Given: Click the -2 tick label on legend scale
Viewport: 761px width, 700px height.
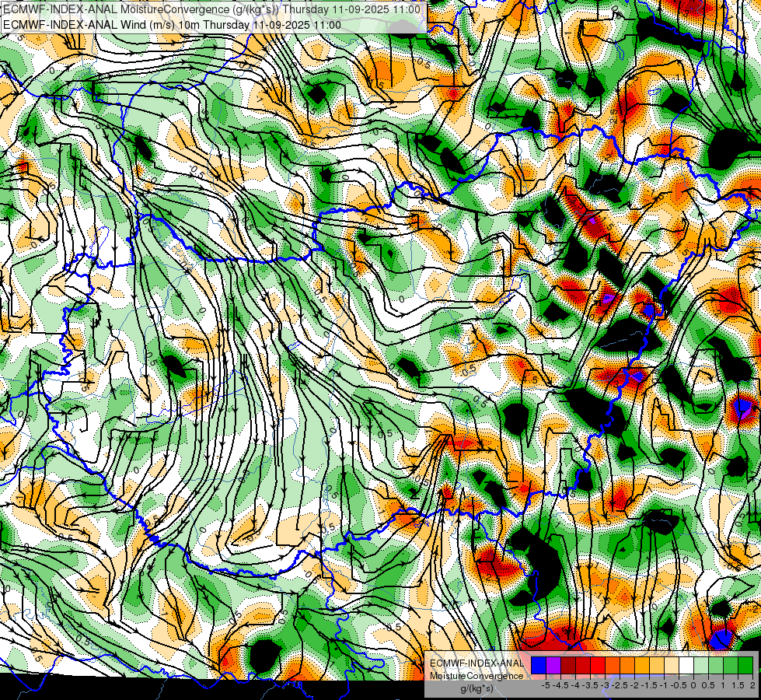Looking at the screenshot, I should pos(635,685).
